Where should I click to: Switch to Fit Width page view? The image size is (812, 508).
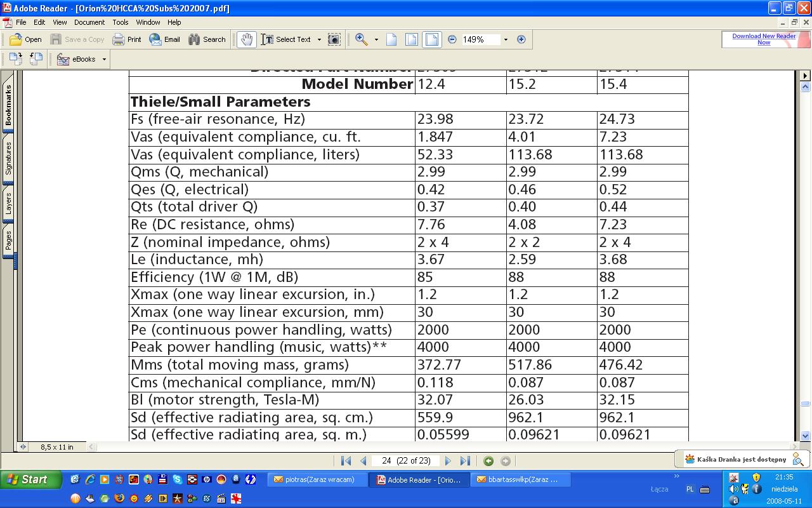point(432,39)
